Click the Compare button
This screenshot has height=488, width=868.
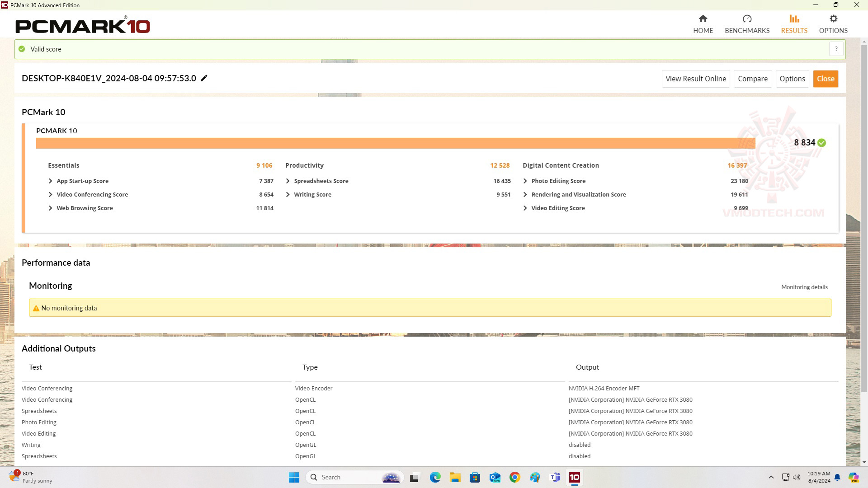(x=753, y=78)
